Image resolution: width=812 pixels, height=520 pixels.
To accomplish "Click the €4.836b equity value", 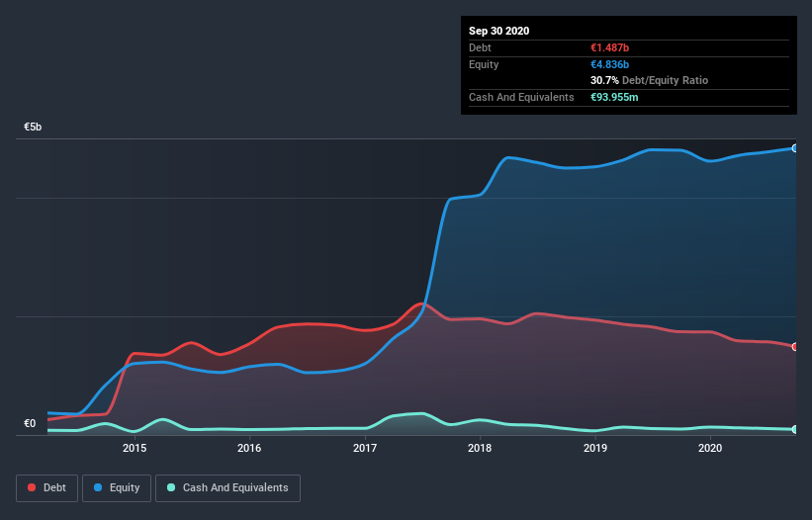I will (609, 64).
